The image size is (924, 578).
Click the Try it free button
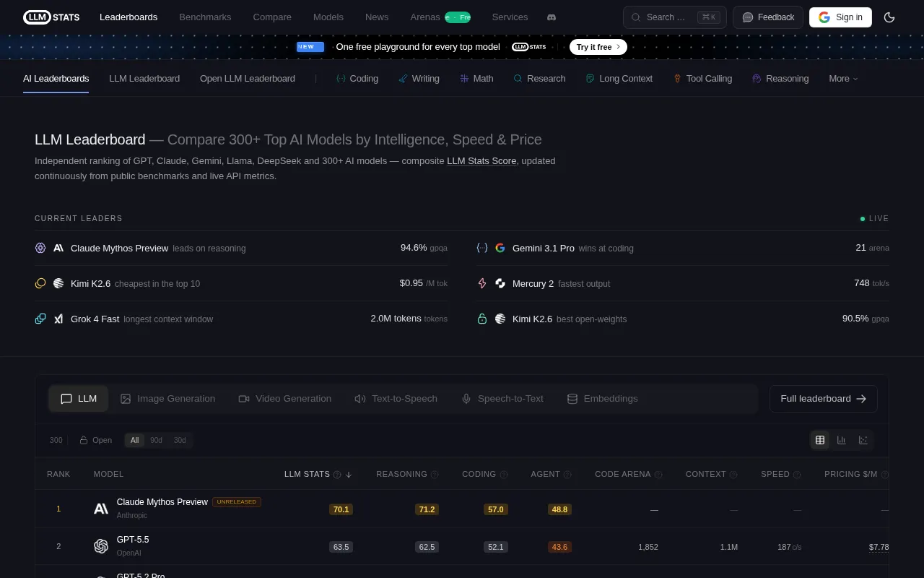click(598, 47)
